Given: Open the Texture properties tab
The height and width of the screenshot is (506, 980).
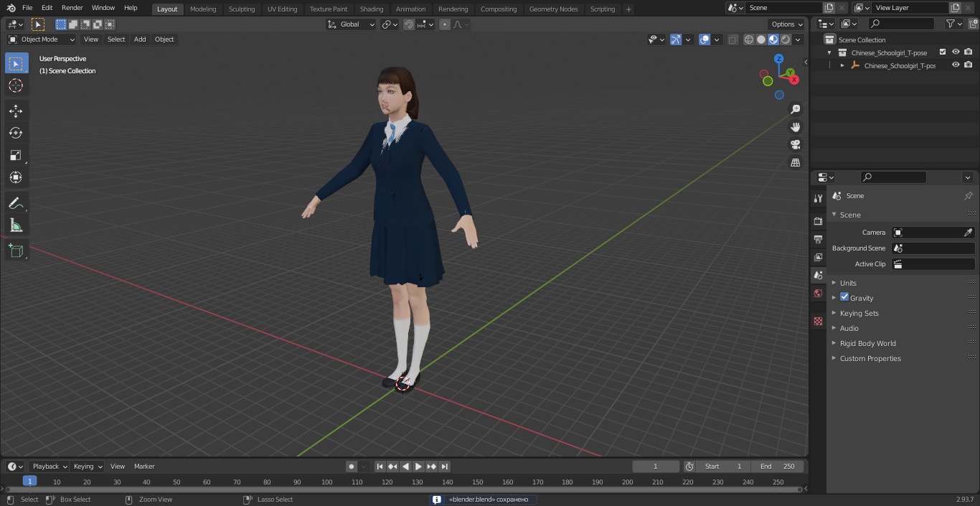Looking at the screenshot, I should pos(818,321).
